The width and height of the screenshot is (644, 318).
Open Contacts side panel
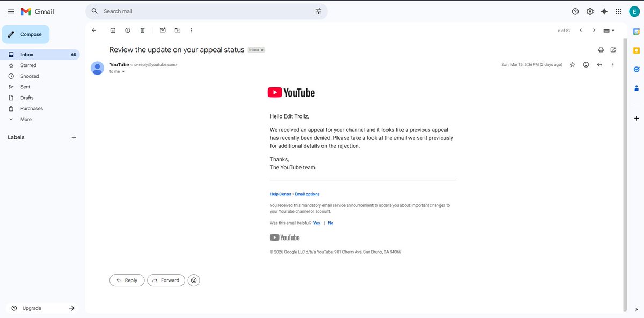(636, 88)
